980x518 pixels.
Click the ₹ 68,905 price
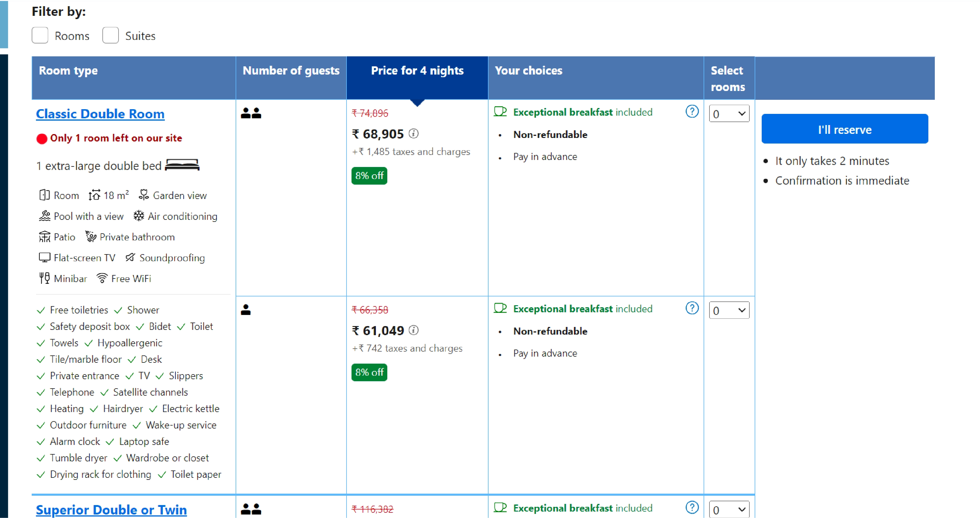pyautogui.click(x=377, y=134)
